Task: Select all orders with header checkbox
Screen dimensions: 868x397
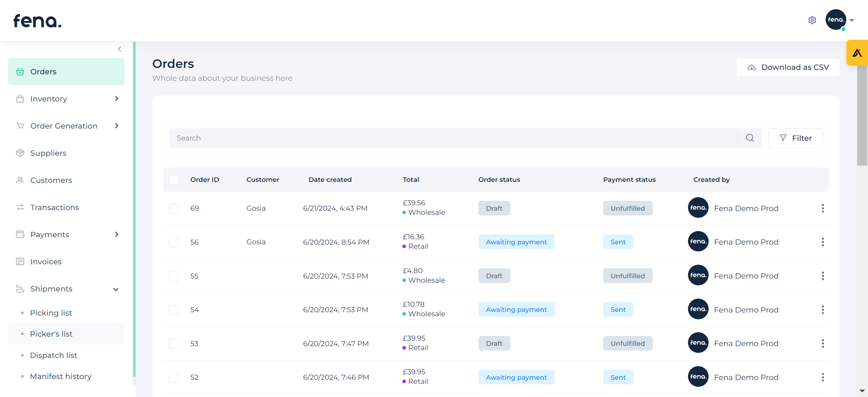Action: pos(174,179)
